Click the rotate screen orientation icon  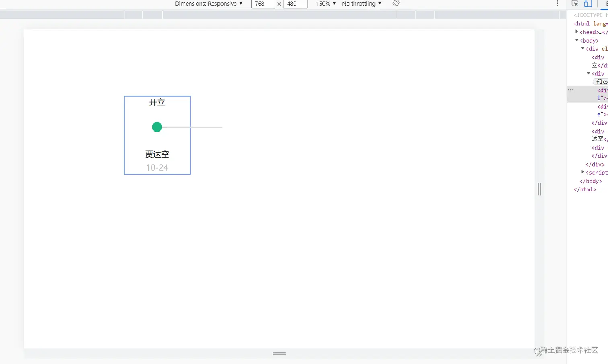(396, 4)
